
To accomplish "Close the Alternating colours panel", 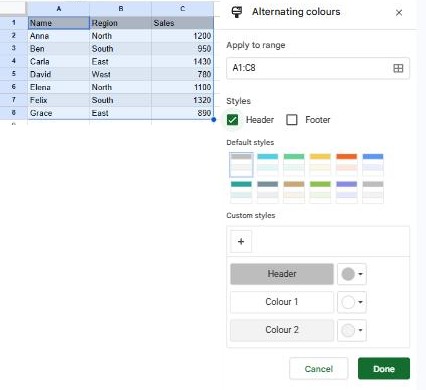I will (399, 13).
